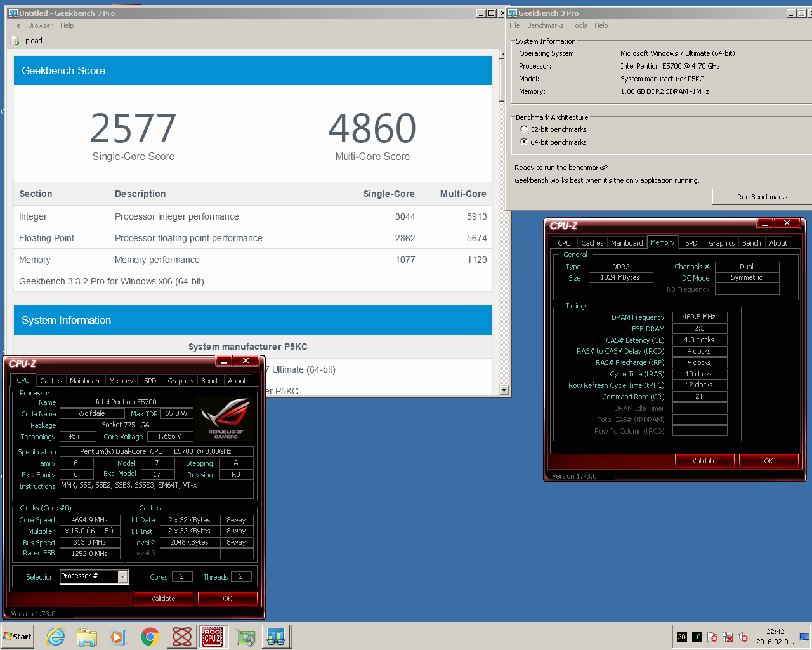812x650 pixels.
Task: Switch to Caches tab in the CPU-Z CPU window
Action: click(x=51, y=381)
